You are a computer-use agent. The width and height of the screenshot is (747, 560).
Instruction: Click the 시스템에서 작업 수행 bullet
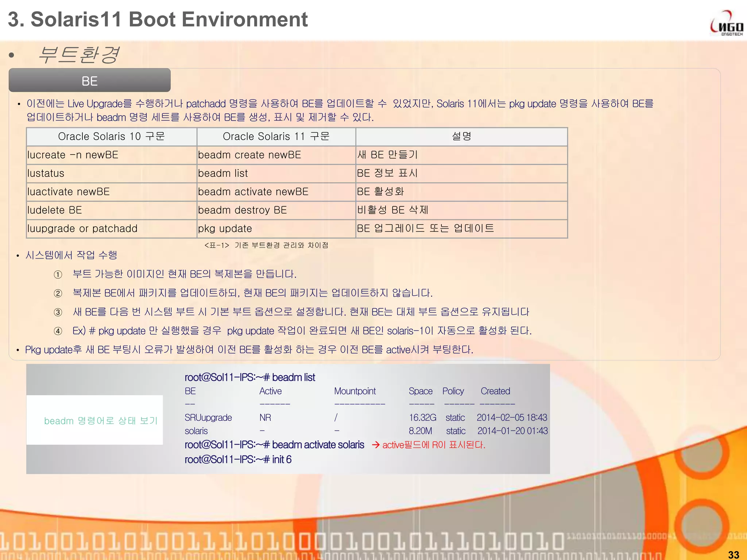coord(71,255)
